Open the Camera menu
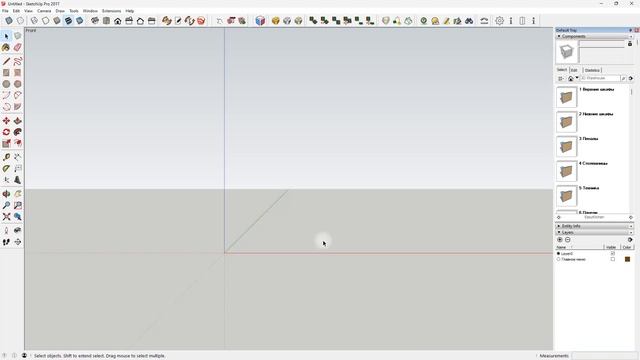640x360 pixels. 44,11
